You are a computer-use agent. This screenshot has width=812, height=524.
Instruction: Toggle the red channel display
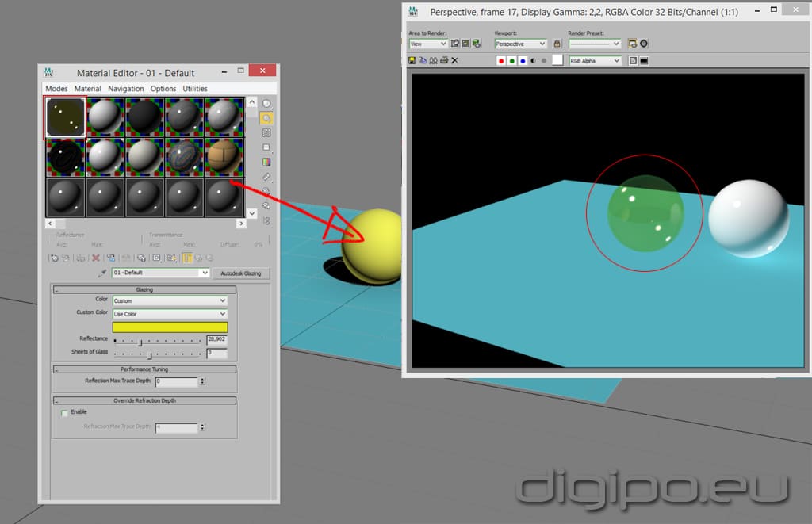coord(501,60)
